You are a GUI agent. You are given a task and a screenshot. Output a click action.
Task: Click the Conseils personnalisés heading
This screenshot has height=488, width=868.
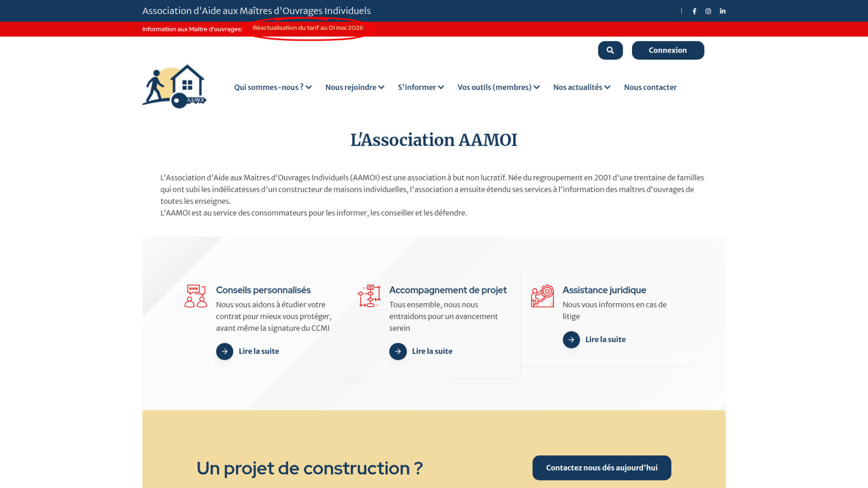tap(263, 290)
